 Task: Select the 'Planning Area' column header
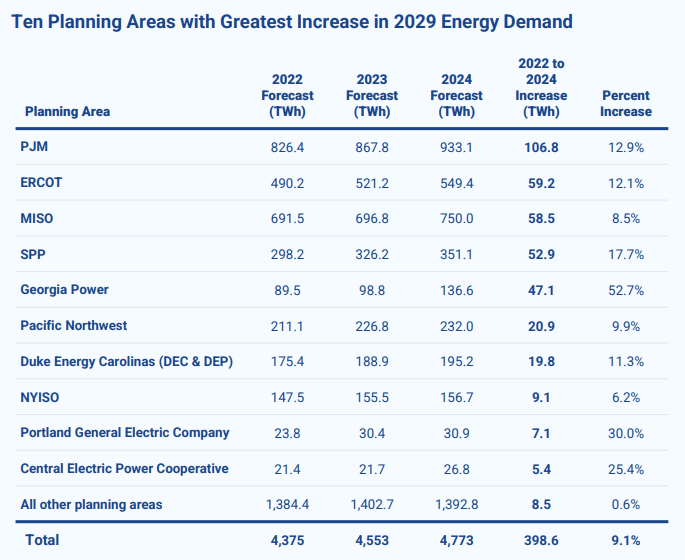67,111
